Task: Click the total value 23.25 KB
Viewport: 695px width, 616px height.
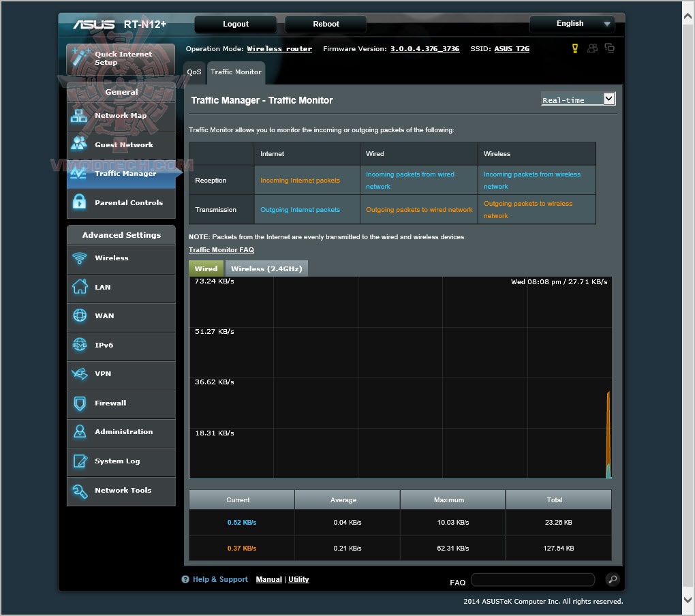Action: 559,523
